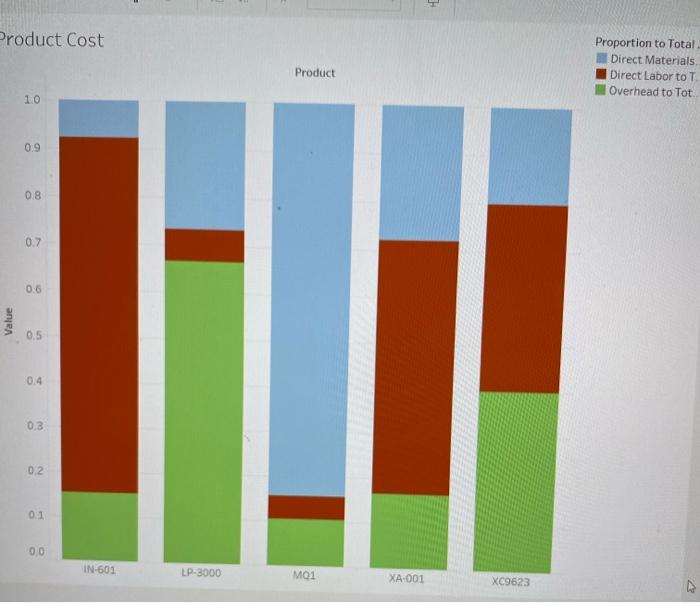
Task: Select the 'Direct Materials' legend label
Action: (x=653, y=60)
